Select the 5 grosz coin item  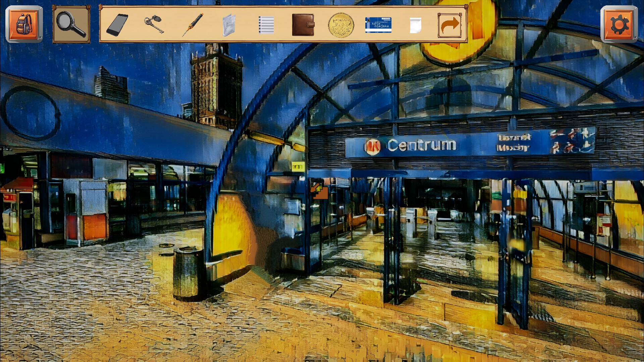click(341, 25)
